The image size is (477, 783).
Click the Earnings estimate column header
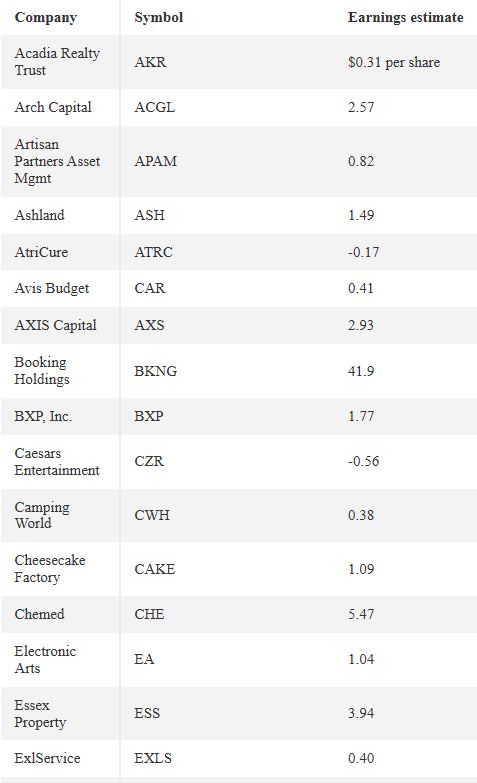tap(406, 17)
